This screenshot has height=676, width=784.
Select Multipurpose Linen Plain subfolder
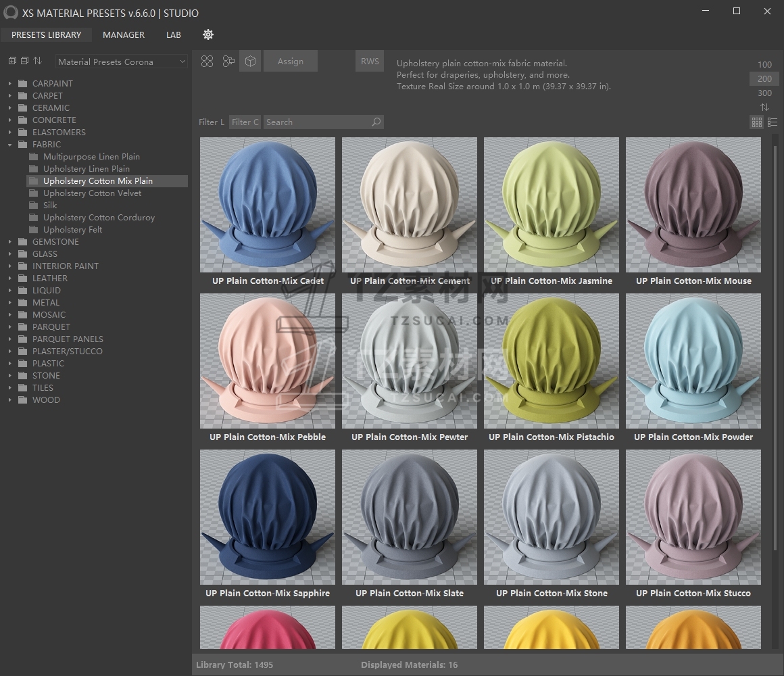tap(91, 157)
